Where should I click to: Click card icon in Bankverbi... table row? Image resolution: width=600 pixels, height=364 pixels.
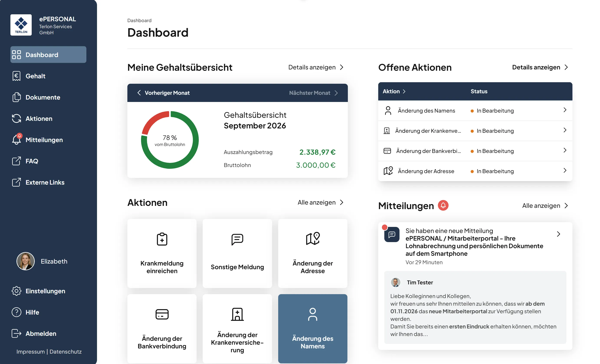(x=387, y=151)
